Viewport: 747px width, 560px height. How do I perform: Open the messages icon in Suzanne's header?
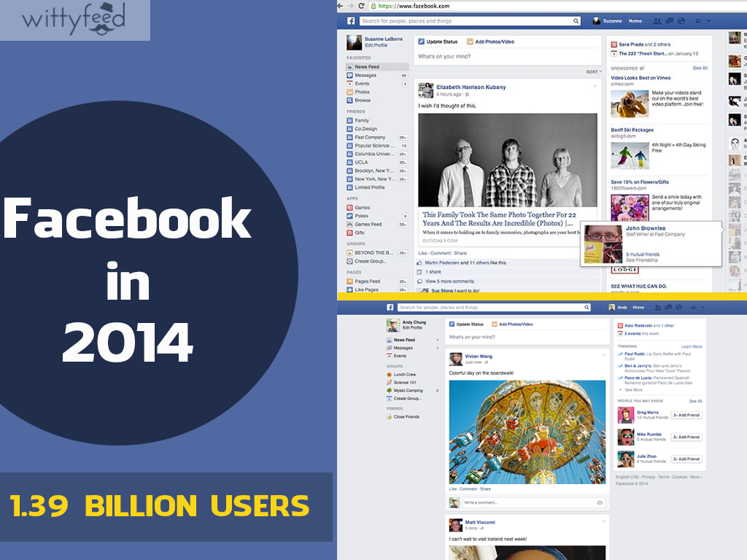pyautogui.click(x=670, y=21)
